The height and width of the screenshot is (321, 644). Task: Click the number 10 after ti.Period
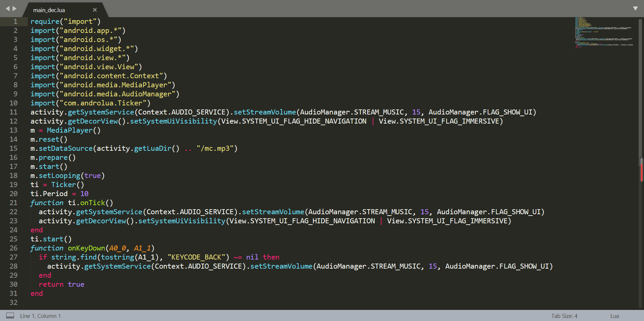84,194
